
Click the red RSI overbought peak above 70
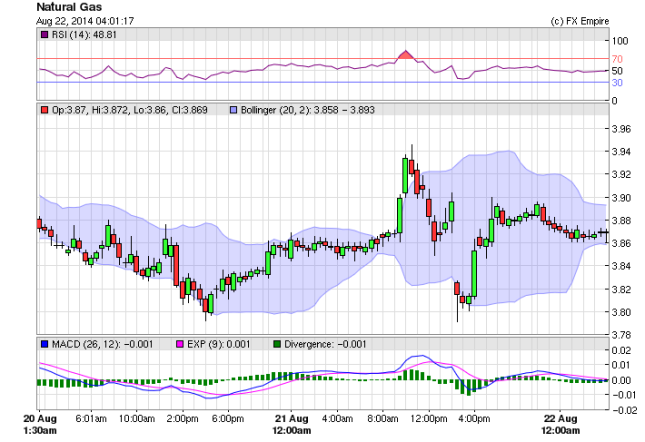406,55
